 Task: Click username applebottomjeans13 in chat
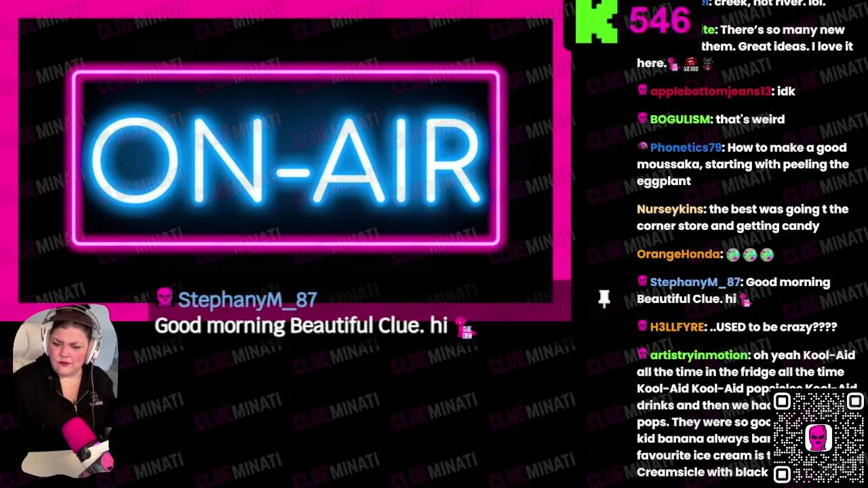(x=710, y=91)
